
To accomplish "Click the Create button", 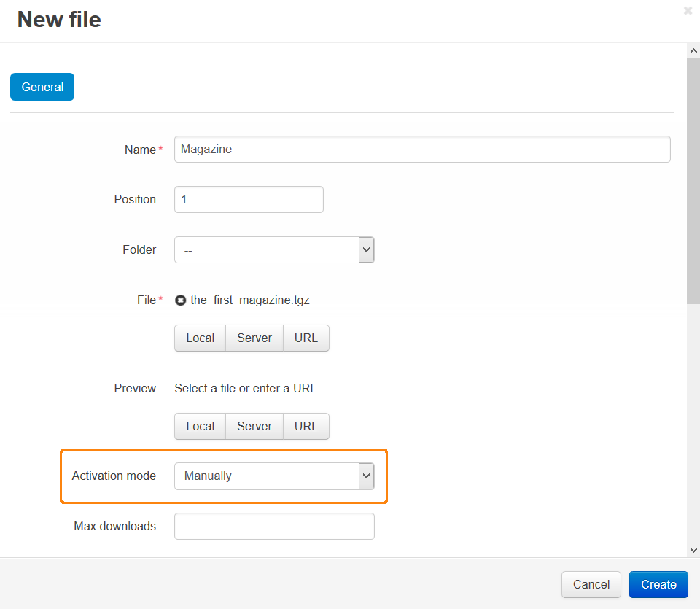I will 658,584.
